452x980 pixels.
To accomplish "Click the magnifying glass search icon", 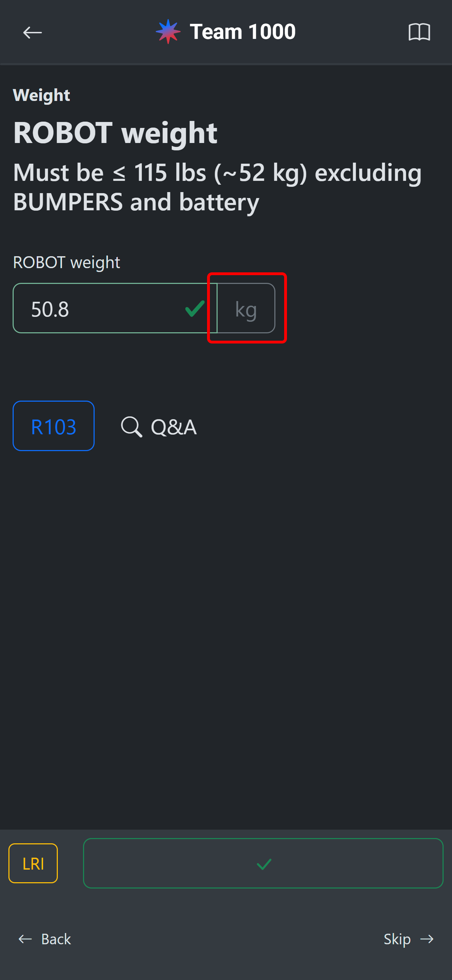I will [131, 427].
